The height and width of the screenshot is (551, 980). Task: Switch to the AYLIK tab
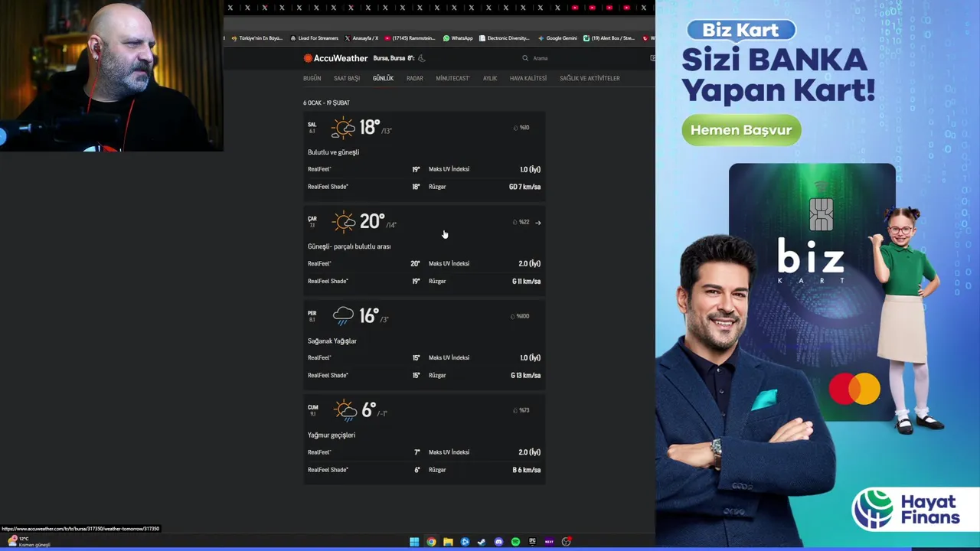pos(490,78)
